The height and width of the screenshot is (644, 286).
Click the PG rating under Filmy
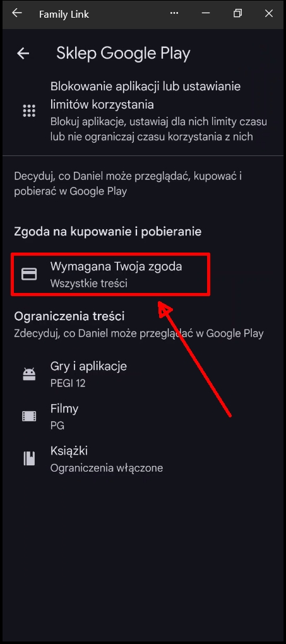point(57,426)
